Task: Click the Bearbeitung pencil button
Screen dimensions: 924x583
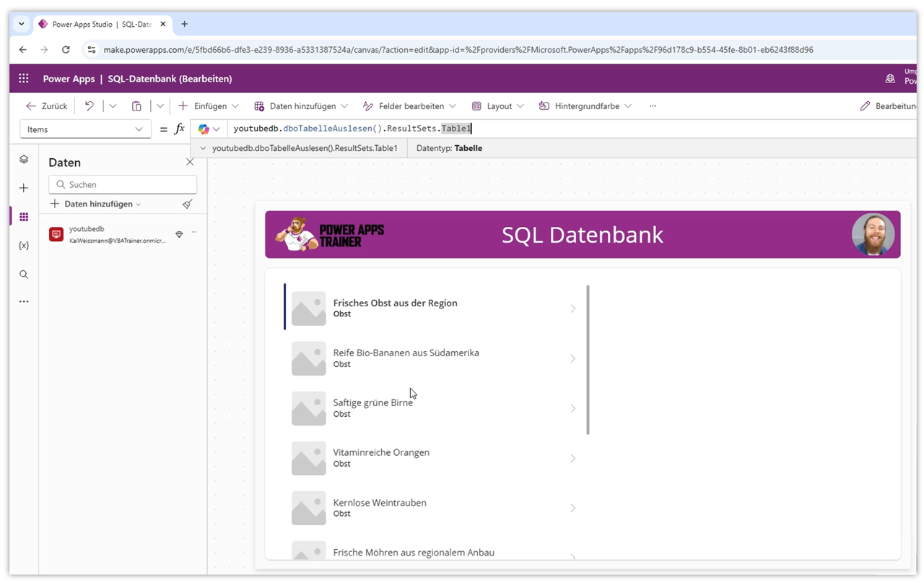Action: (888, 106)
